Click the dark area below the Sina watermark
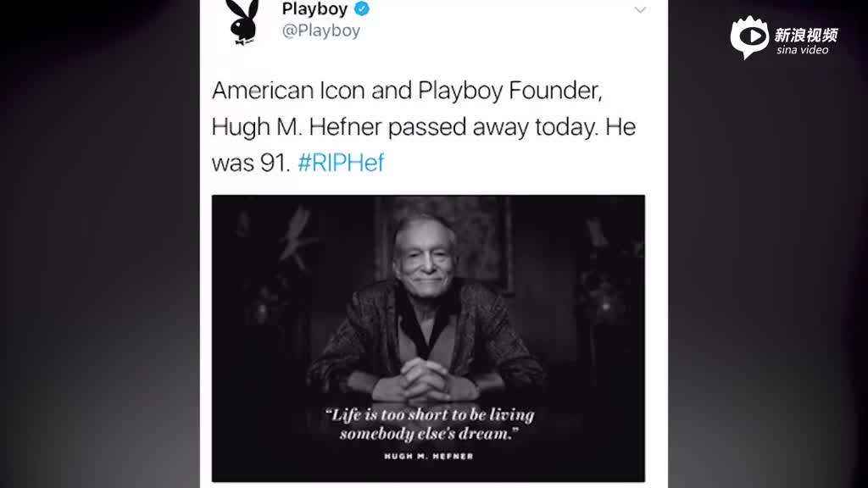868x488 pixels. click(x=768, y=277)
